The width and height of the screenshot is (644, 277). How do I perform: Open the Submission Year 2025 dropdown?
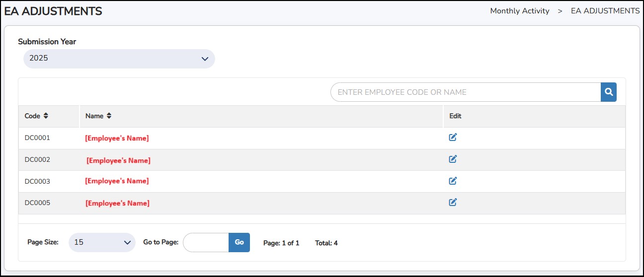coord(119,59)
